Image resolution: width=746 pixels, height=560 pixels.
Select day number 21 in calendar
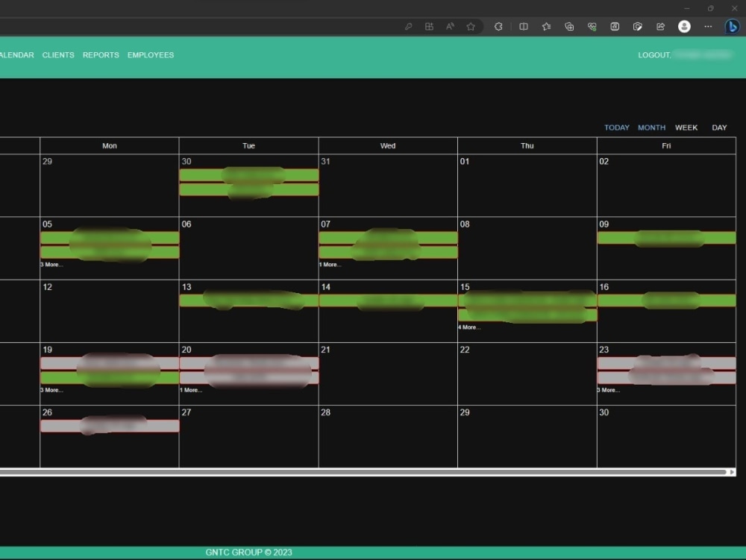(x=325, y=350)
